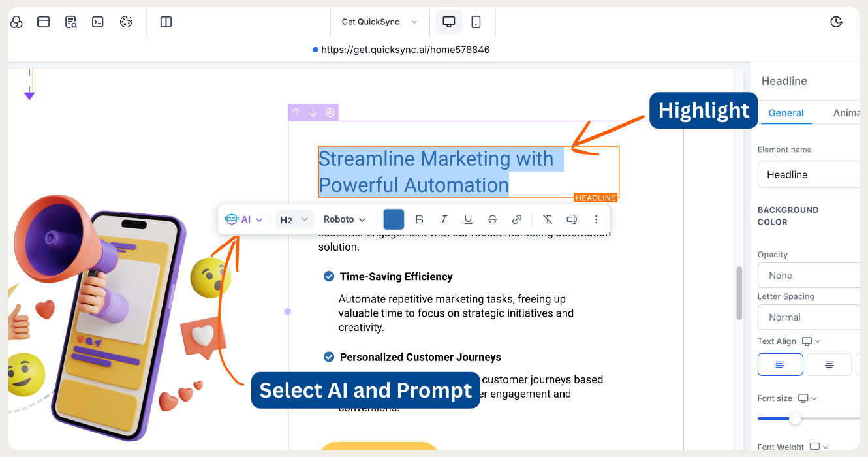Click the Headline panel title

(x=784, y=81)
